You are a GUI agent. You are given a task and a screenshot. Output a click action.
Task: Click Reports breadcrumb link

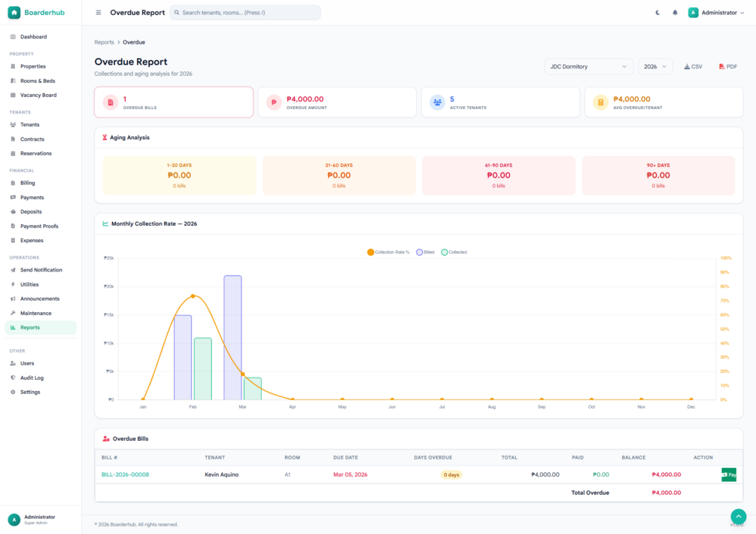[x=104, y=42]
